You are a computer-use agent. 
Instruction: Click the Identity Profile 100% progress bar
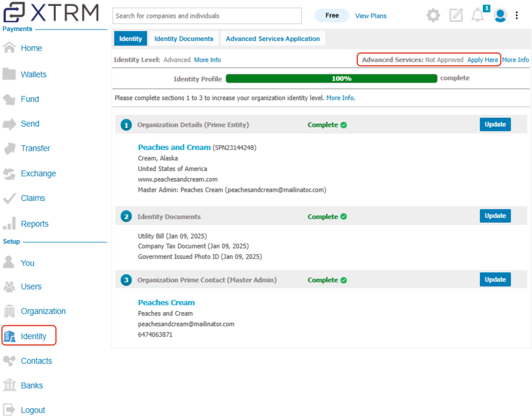point(331,79)
